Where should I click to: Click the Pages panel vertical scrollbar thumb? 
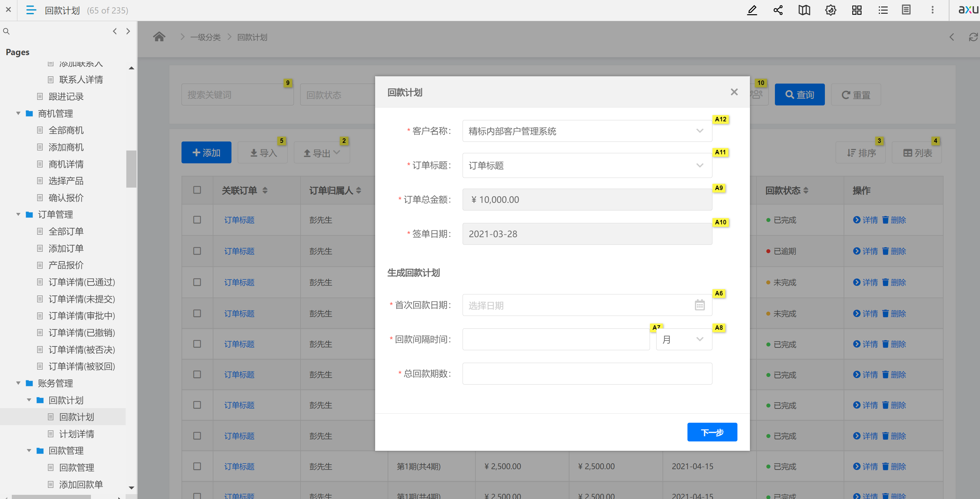[x=131, y=169]
